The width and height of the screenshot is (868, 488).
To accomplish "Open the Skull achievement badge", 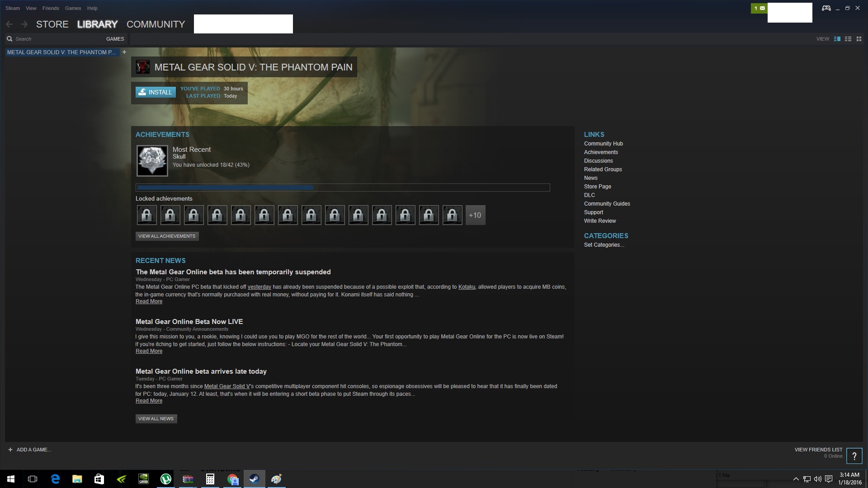I will click(152, 161).
